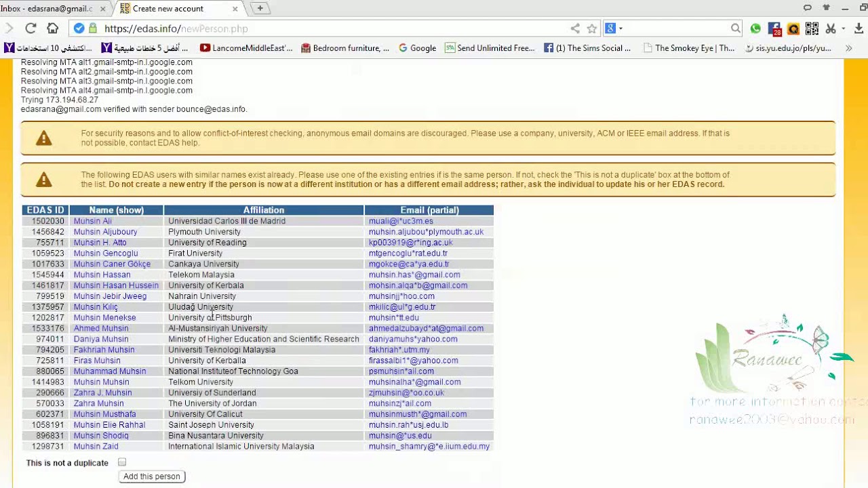The width and height of the screenshot is (868, 488).
Task: Bookmark this page with the star icon
Action: pos(592,28)
